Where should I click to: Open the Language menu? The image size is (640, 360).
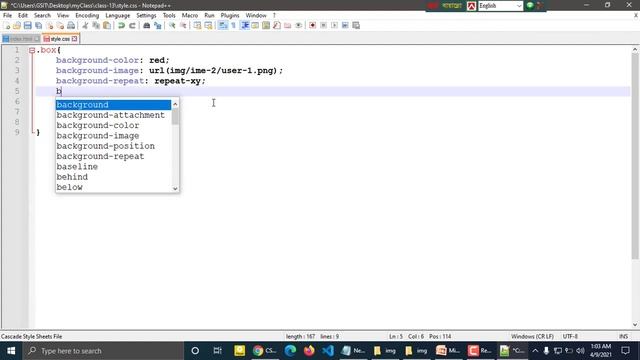(x=118, y=15)
